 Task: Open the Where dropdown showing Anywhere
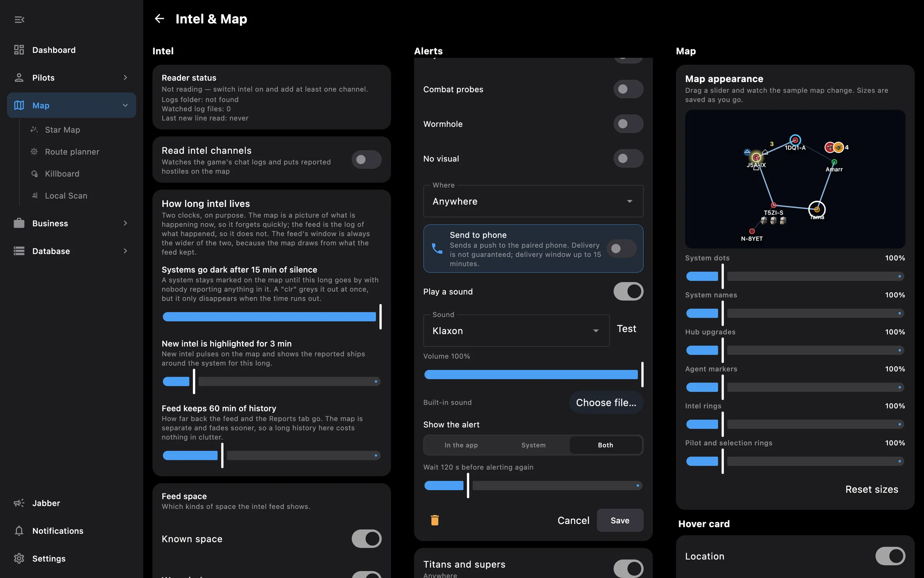tap(533, 201)
